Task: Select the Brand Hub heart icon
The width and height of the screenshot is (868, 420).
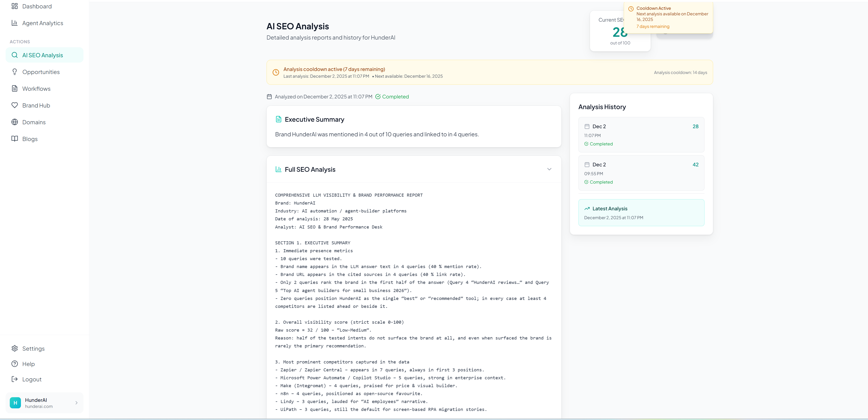Action: (x=15, y=105)
